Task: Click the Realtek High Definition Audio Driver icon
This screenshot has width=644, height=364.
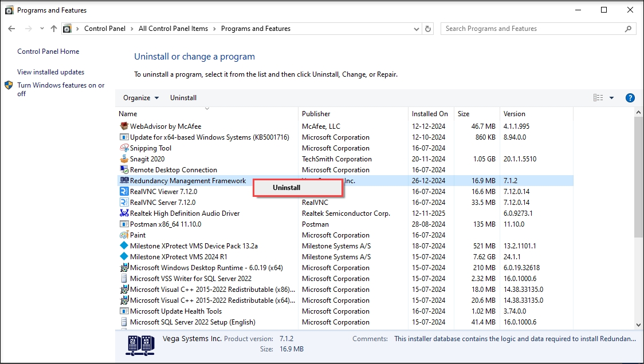Action: 124,213
